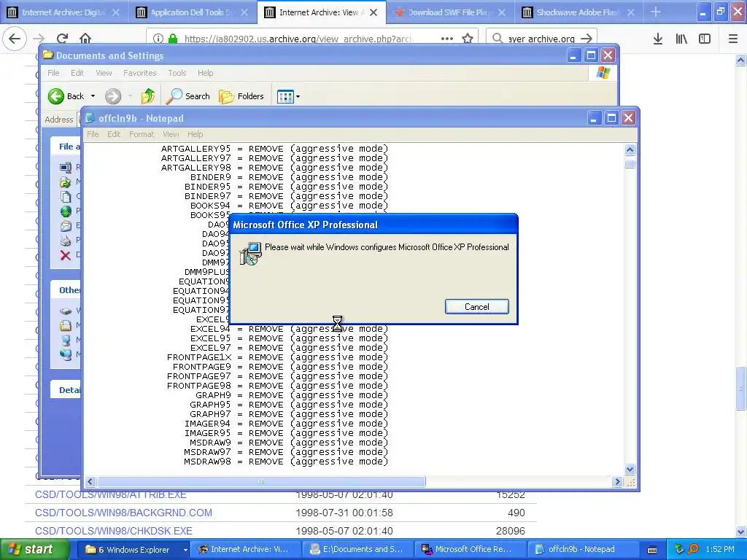The image size is (747, 560).
Task: Show site information icon in address bar
Action: [158, 39]
